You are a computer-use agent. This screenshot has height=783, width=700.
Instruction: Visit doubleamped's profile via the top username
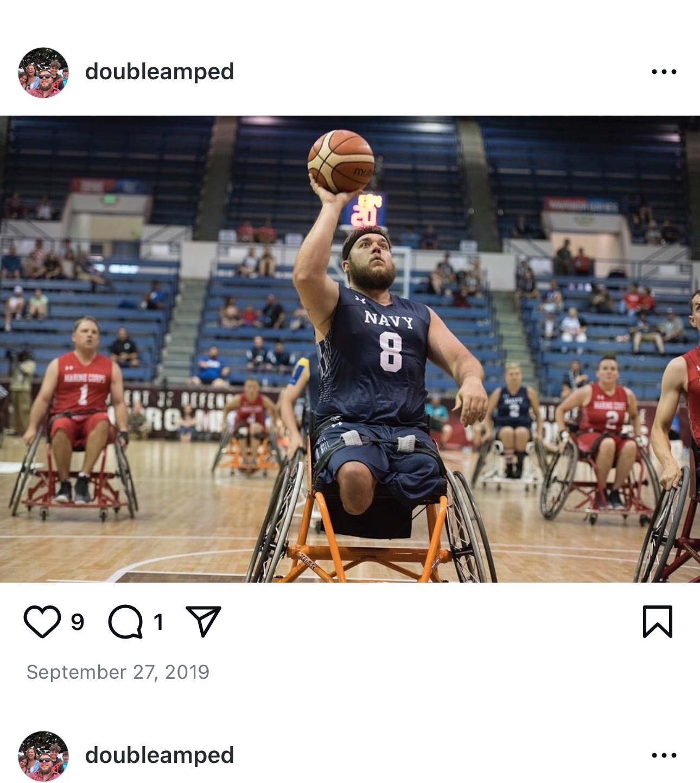(160, 72)
